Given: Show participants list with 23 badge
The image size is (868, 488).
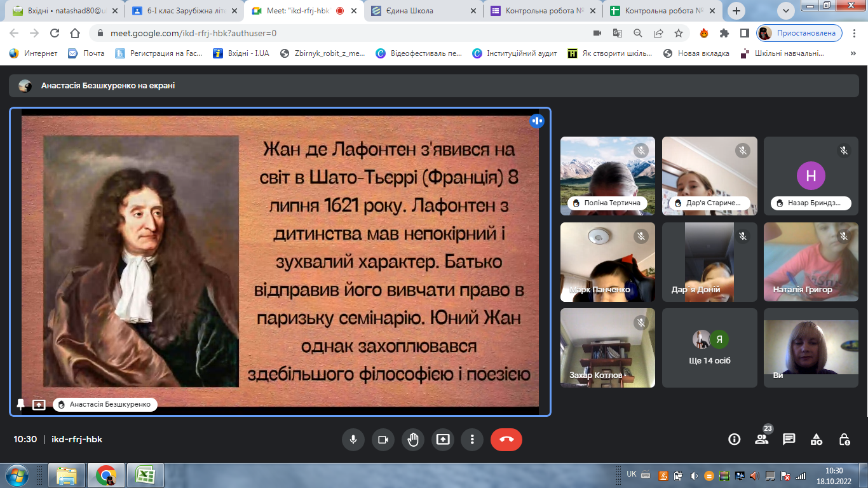Looking at the screenshot, I should [761, 439].
